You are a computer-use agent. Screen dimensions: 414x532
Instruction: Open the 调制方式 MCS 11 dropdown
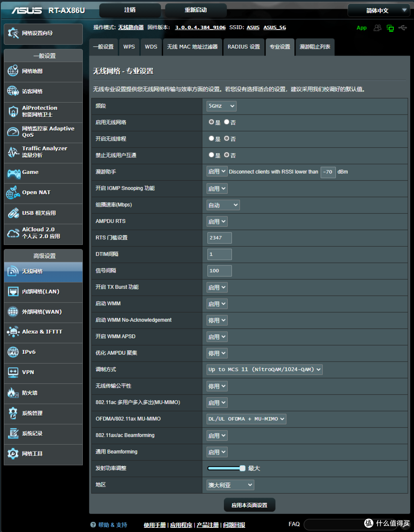pos(264,370)
